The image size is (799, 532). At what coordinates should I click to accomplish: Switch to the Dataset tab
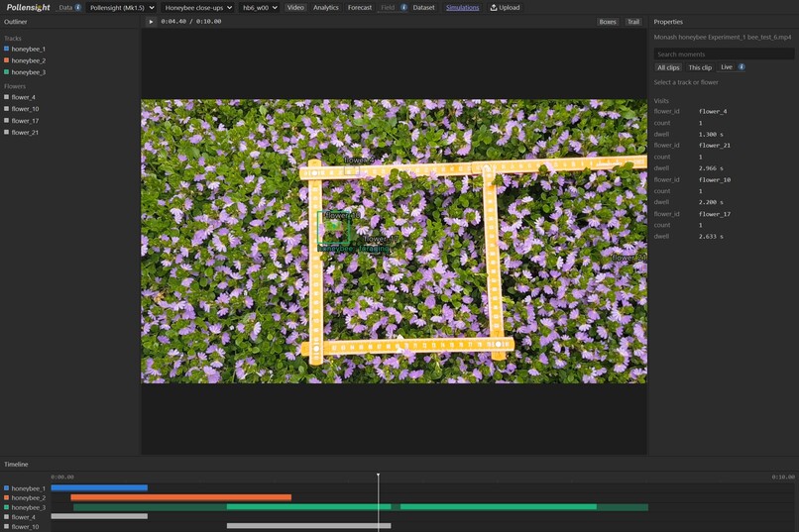(424, 7)
